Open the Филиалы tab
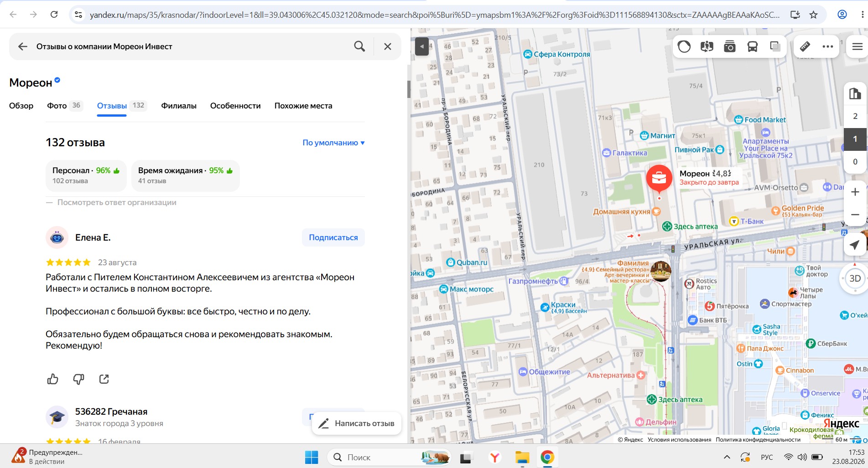This screenshot has width=868, height=468. tap(179, 106)
